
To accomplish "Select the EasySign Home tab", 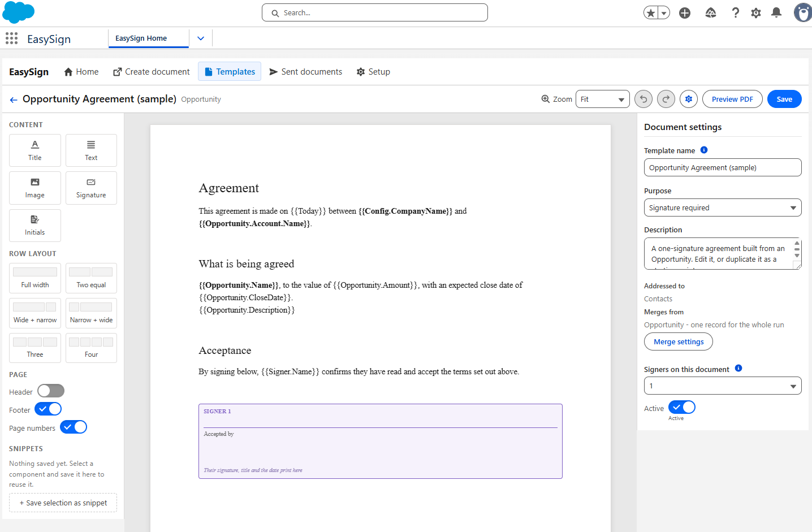I will (148, 38).
